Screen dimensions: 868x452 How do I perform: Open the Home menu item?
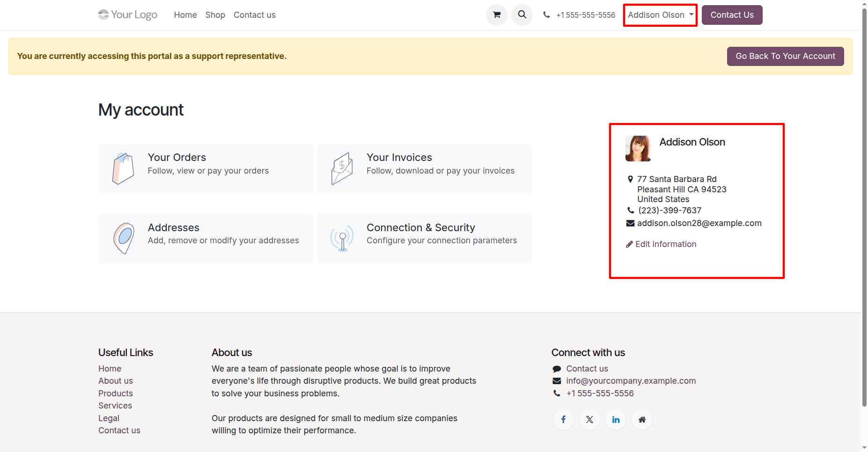[x=185, y=15]
